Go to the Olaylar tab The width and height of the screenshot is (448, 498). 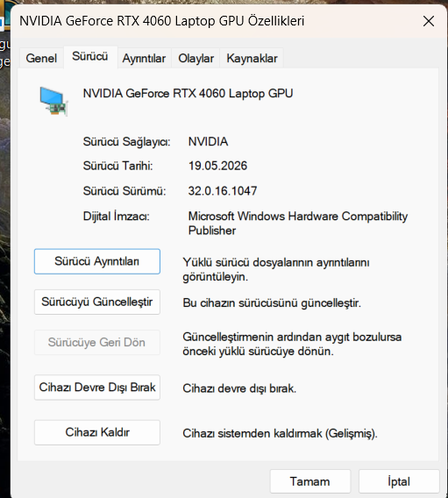(x=196, y=59)
